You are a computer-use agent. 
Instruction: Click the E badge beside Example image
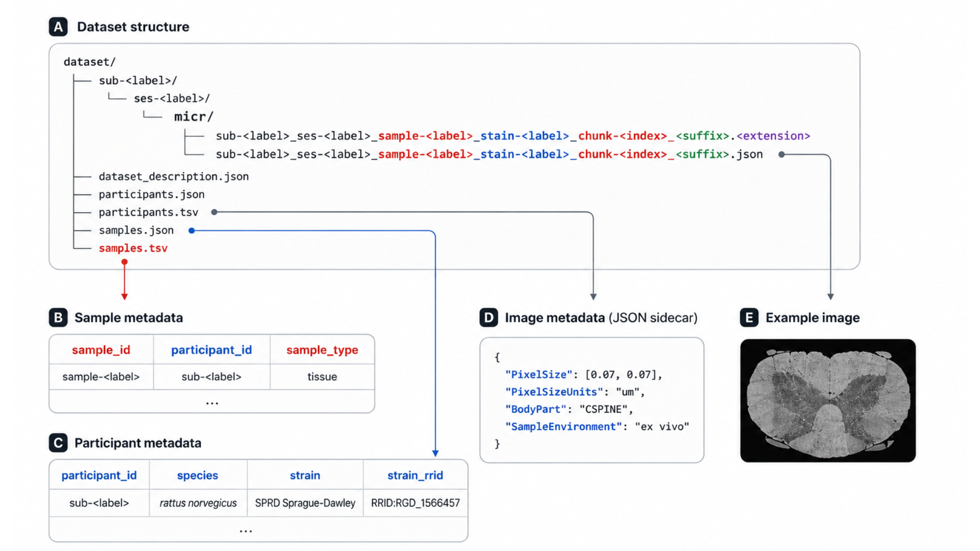pyautogui.click(x=749, y=317)
